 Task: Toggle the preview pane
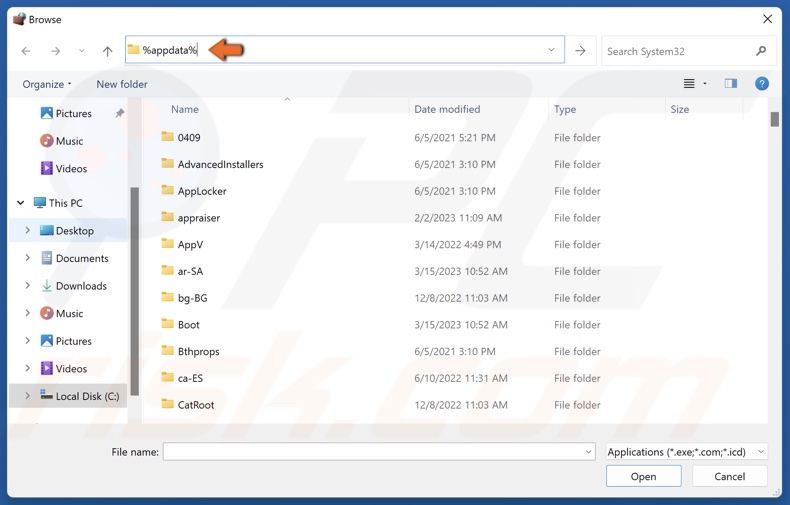coord(731,84)
